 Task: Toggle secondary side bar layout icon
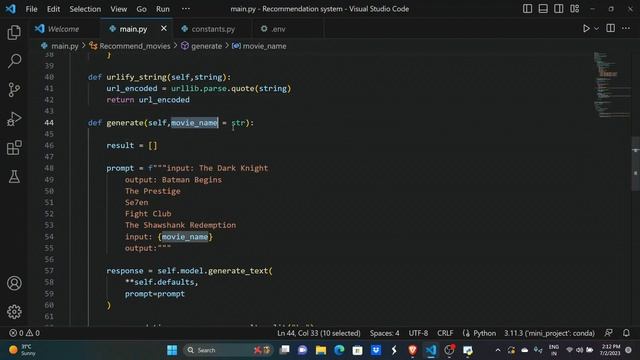tap(559, 9)
